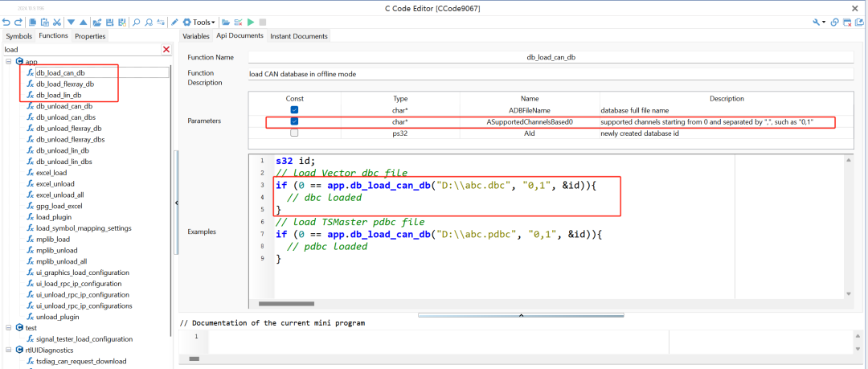Image resolution: width=868 pixels, height=369 pixels.
Task: Toggle Const checkbox for ASupportedChannelsBased0 parameter
Action: [x=294, y=121]
